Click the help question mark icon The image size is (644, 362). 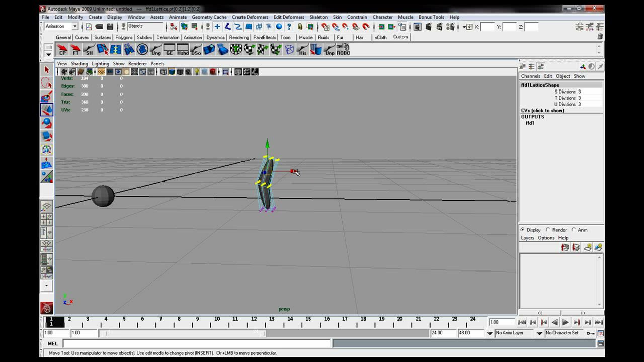[289, 27]
